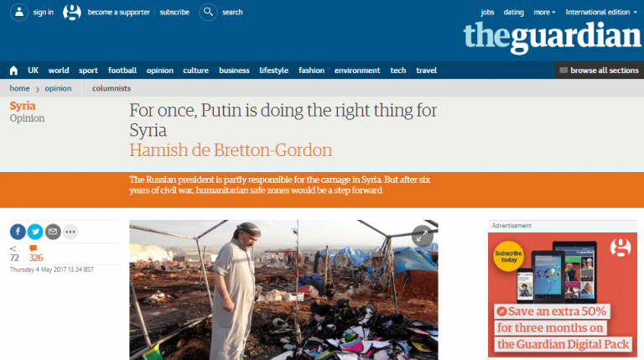Open author Hamish de Bretton-Gordon page
This screenshot has width=644, height=360.
[x=231, y=150]
